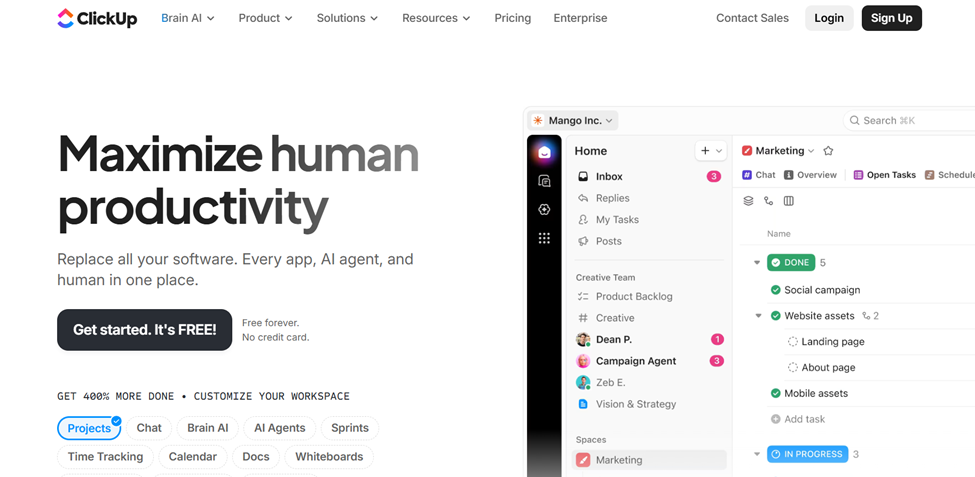Click the subtasks icon in the list toolbar
975x477 pixels.
click(x=768, y=201)
